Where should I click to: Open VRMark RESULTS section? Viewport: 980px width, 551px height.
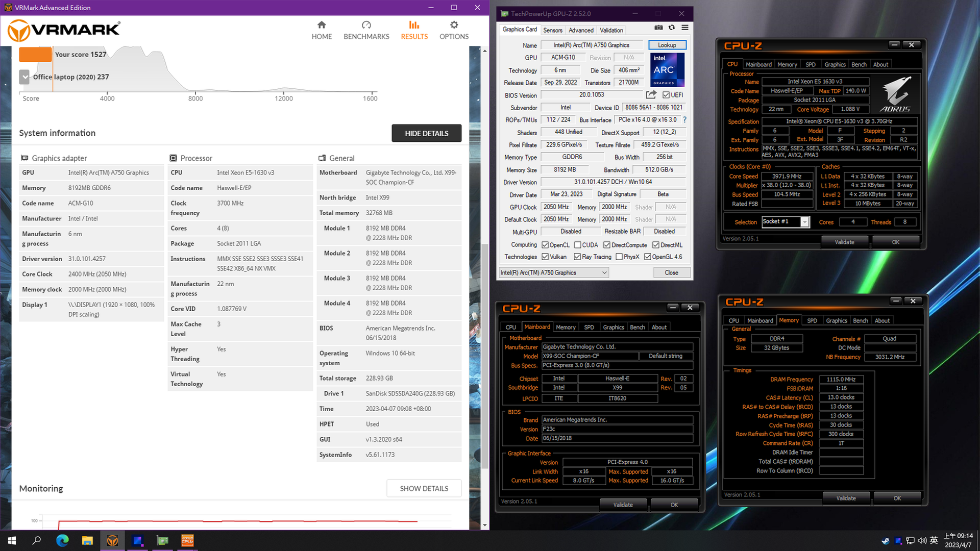[414, 31]
